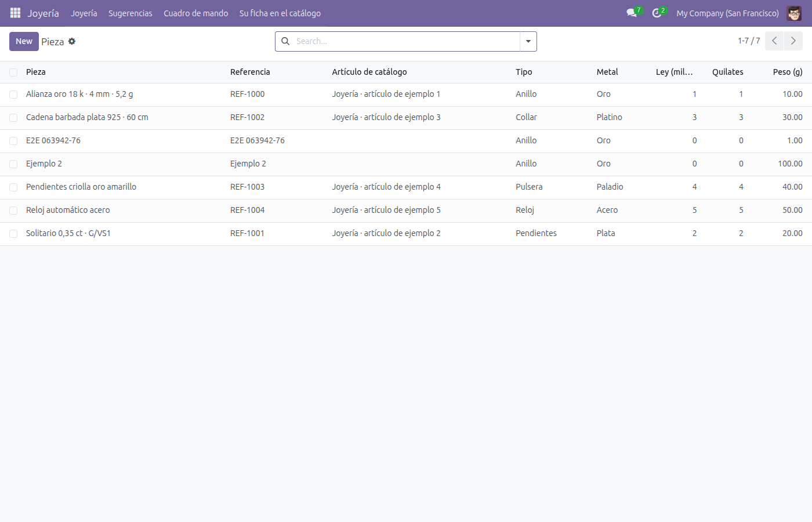Open the user avatar menu

click(x=794, y=13)
